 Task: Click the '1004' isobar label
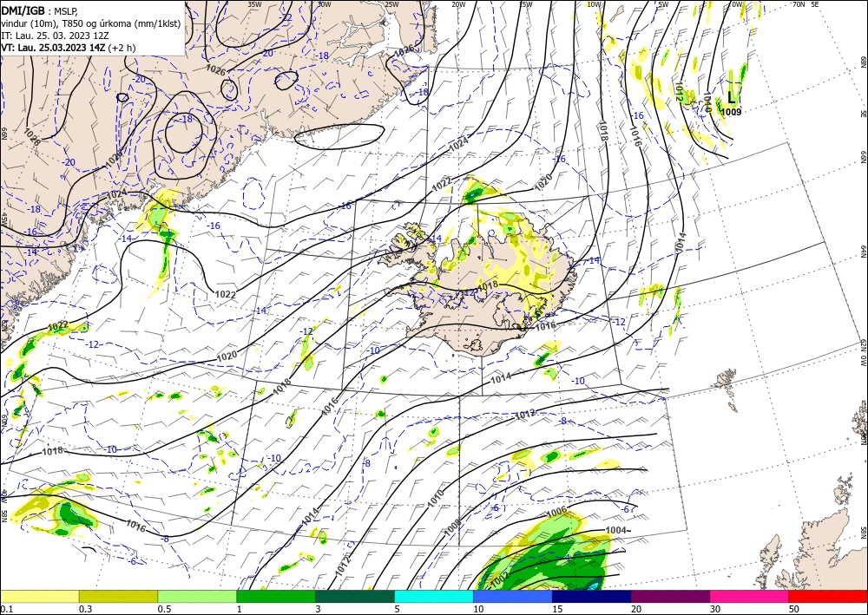click(x=616, y=530)
